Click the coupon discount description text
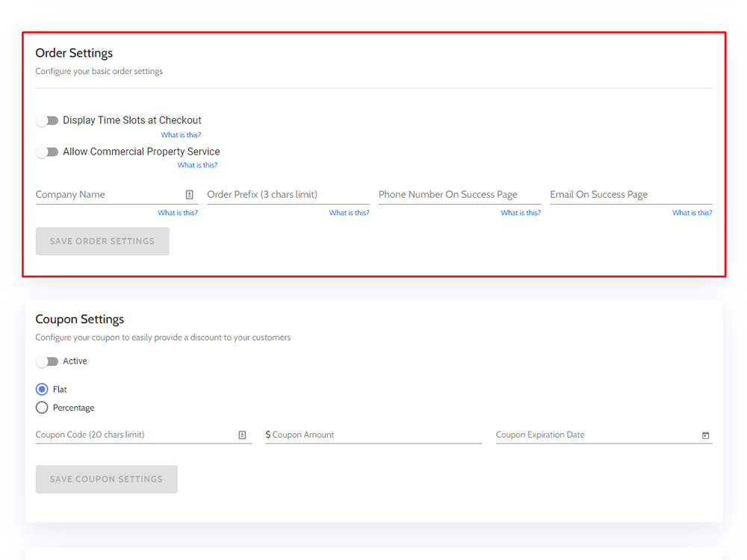 point(163,337)
